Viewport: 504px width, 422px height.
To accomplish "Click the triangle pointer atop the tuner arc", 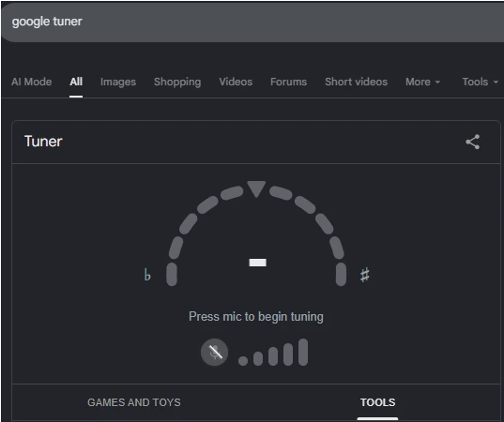I will pos(256,189).
